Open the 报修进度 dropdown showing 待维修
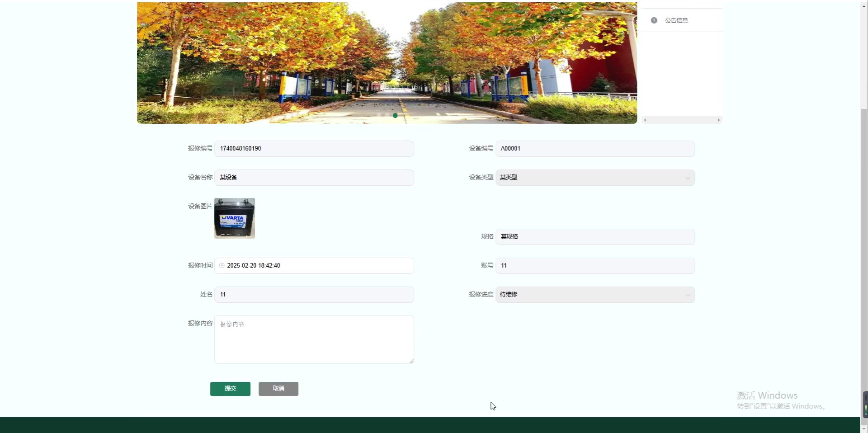This screenshot has width=868, height=433. [594, 295]
